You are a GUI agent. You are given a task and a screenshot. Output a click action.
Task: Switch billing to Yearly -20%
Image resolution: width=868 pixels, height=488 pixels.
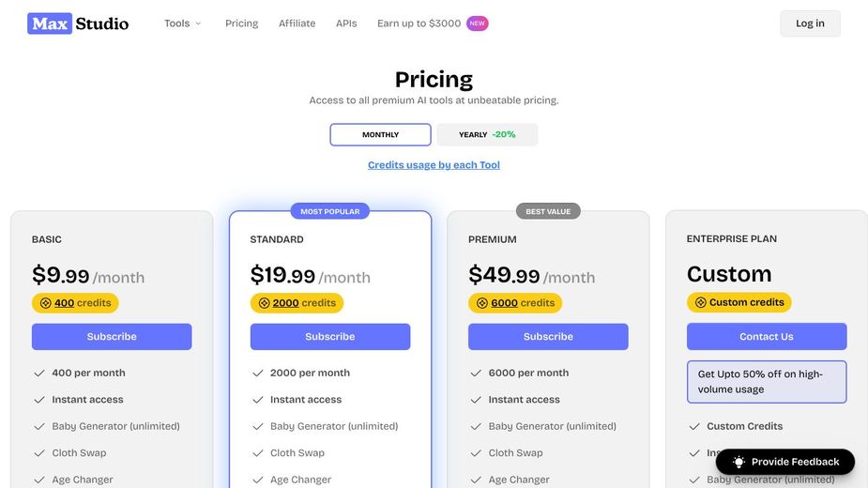click(487, 135)
